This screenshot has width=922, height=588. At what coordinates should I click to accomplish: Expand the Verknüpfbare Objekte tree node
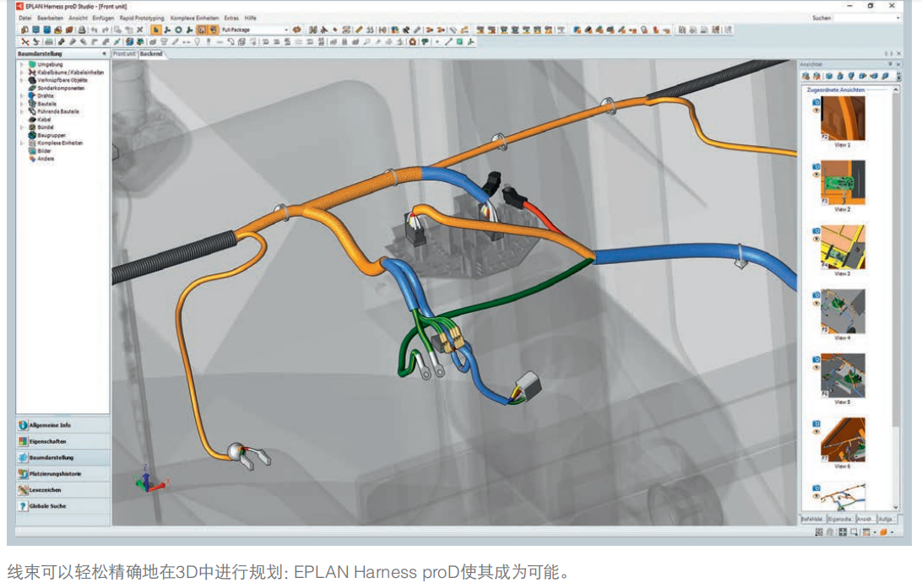22,80
